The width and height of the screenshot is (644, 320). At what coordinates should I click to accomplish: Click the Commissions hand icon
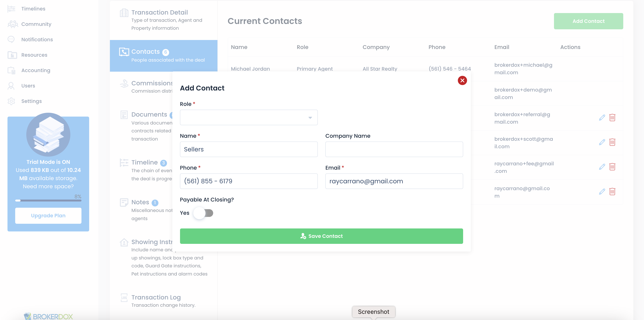[124, 83]
